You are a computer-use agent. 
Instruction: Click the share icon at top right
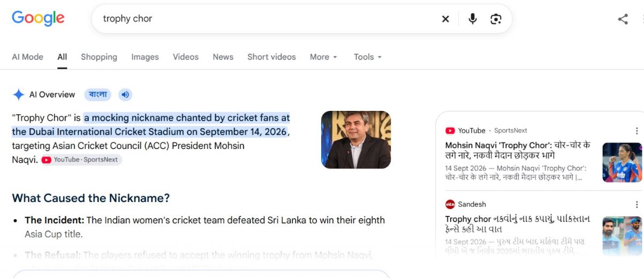click(x=623, y=19)
